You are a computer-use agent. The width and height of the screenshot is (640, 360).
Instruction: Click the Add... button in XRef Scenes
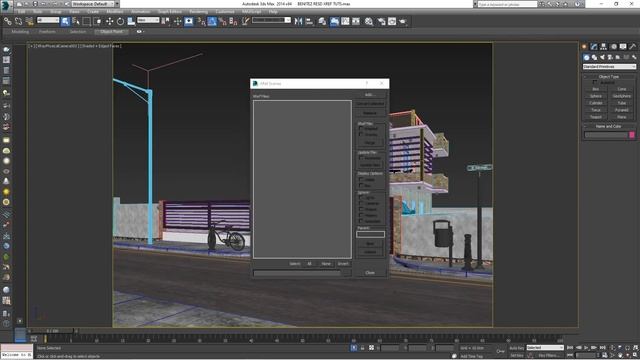[x=369, y=95]
